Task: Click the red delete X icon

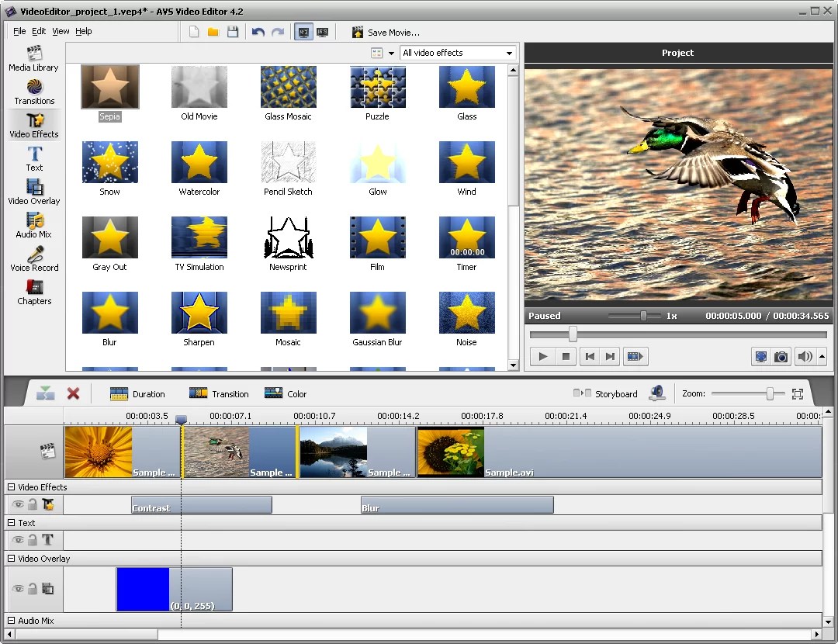Action: tap(73, 393)
